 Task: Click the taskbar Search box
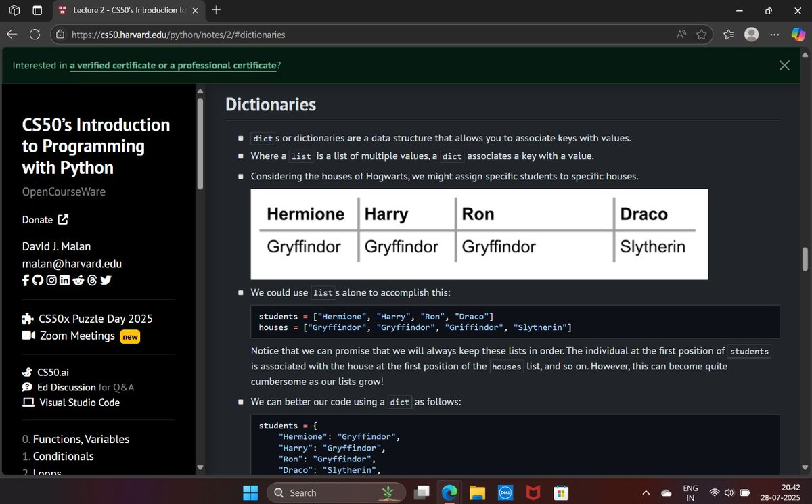pos(336,492)
